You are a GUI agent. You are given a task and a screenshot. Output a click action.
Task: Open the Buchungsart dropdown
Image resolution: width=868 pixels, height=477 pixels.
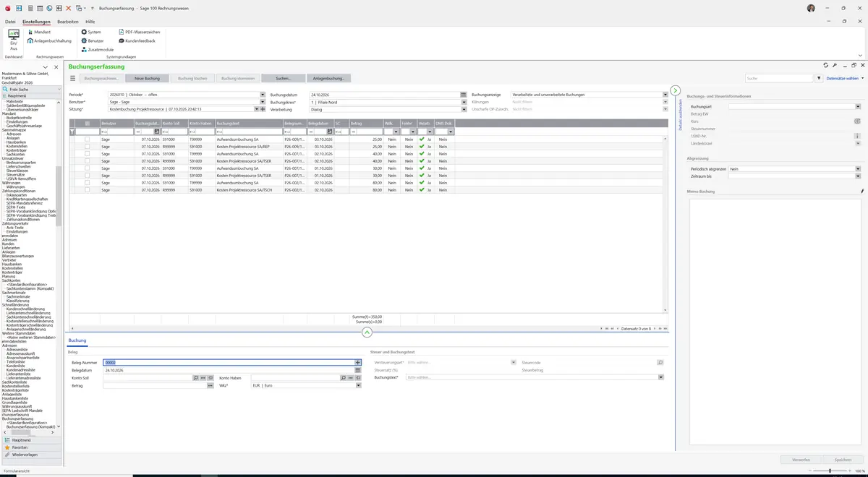pos(858,107)
